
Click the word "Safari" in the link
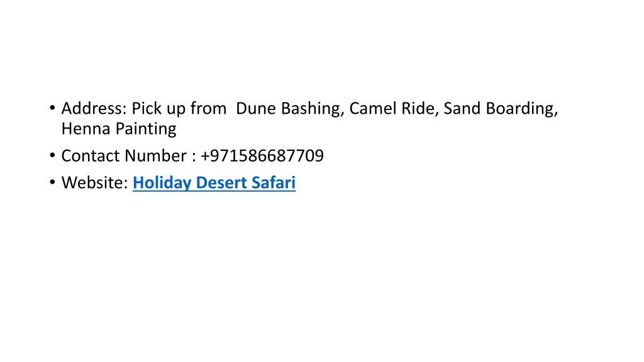(x=274, y=183)
